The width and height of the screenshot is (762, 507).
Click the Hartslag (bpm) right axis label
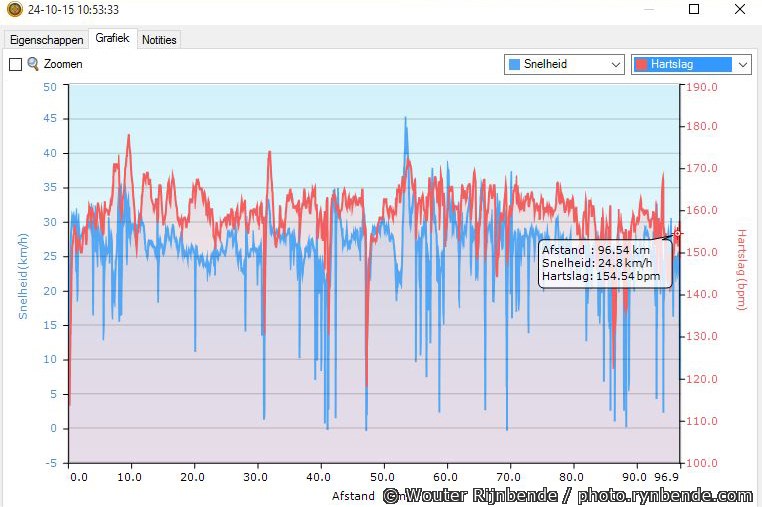click(x=741, y=270)
